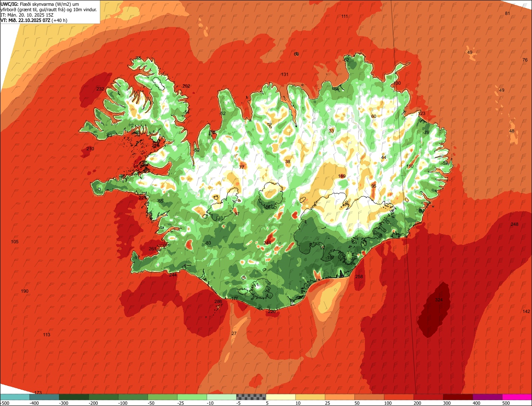
Task: Click dark red swatch between 200 and 300
Action: click(x=428, y=396)
